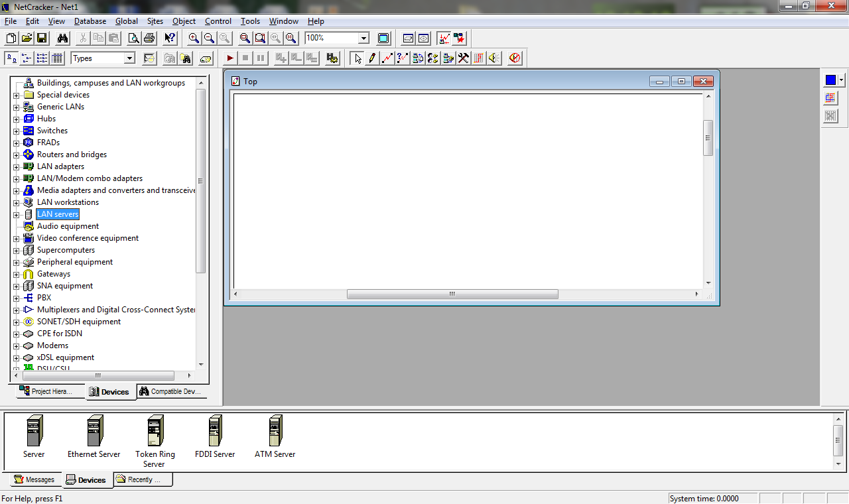Expand the Gateways tree node
Viewport: 849px width, 504px height.
[x=17, y=274]
